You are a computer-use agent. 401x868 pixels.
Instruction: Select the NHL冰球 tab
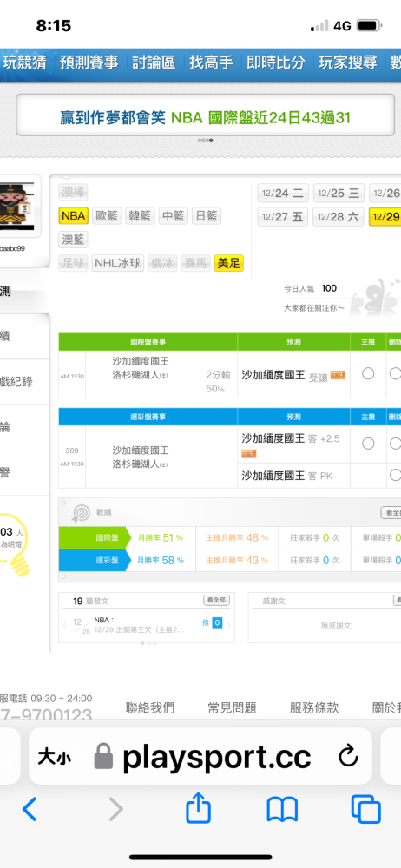coord(118,263)
